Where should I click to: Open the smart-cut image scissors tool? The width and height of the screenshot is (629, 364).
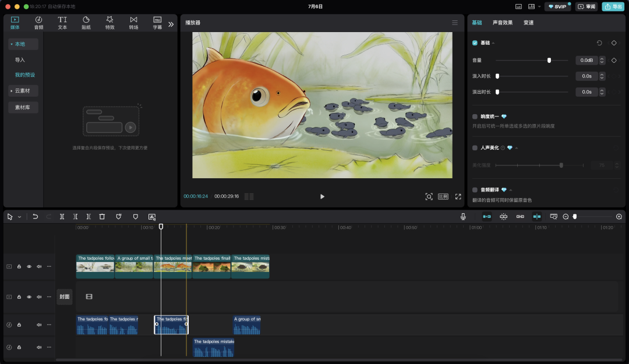pos(152,217)
